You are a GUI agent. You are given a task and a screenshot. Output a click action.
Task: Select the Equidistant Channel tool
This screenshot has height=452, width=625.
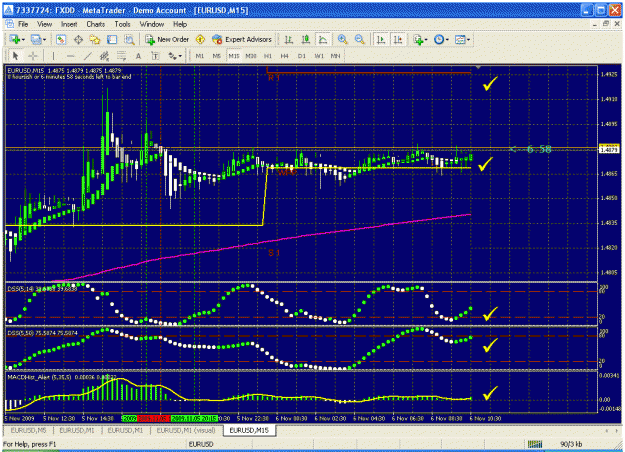104,56
